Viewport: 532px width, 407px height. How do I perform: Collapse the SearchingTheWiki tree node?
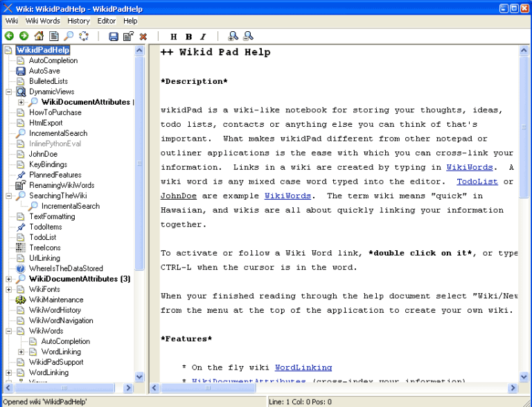click(9, 196)
